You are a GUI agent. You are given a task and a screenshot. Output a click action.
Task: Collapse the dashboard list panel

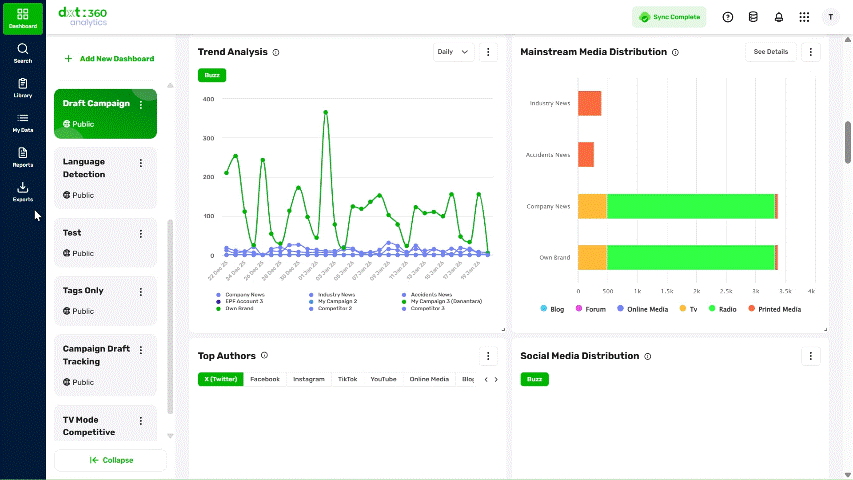[x=111, y=460]
